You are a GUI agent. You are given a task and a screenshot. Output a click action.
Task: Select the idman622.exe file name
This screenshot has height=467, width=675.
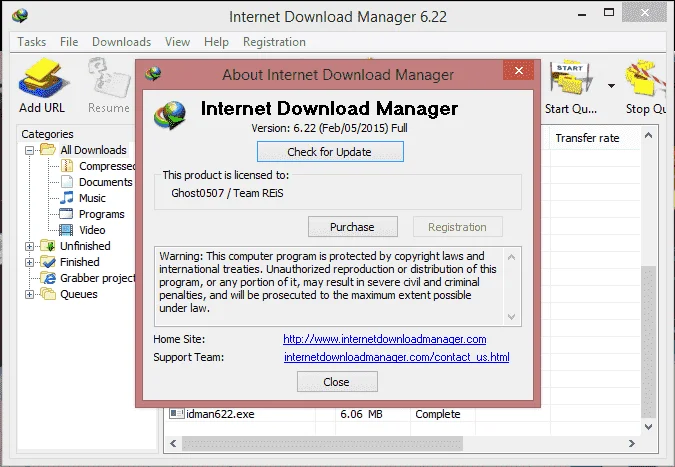220,414
